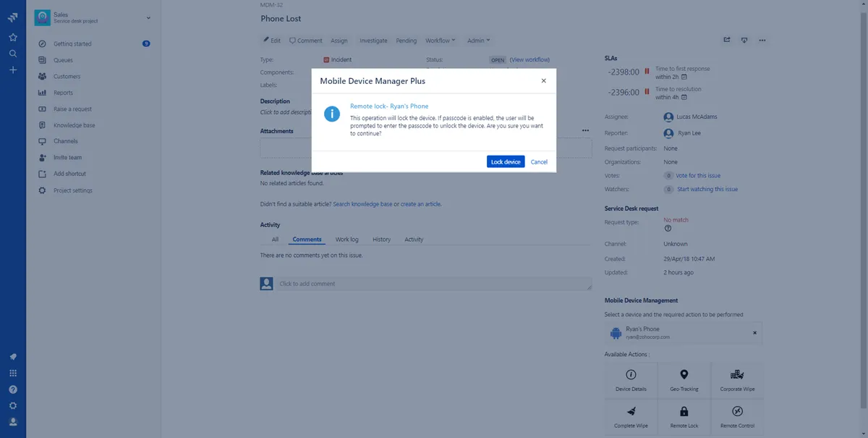Open the more actions ellipsis menu
The width and height of the screenshot is (868, 438).
point(762,40)
